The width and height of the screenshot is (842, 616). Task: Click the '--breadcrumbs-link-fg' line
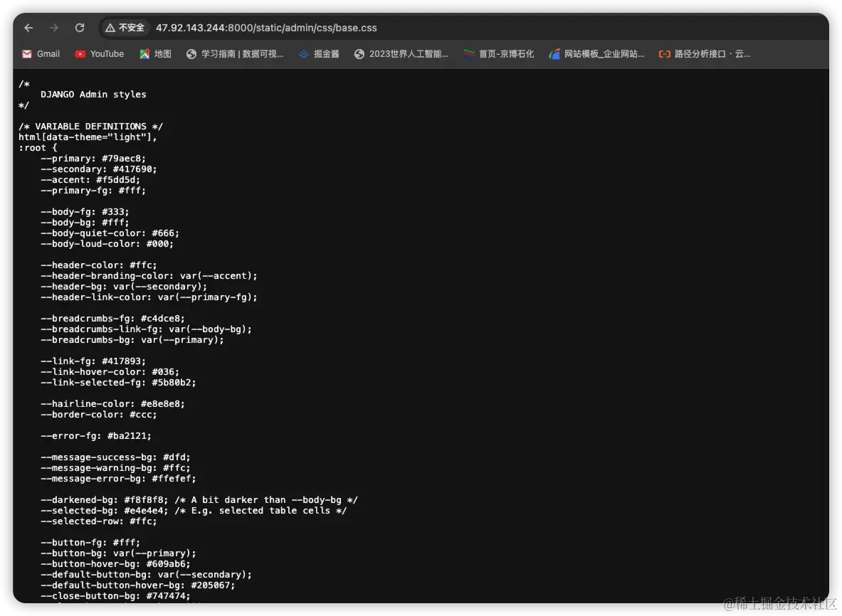tap(146, 329)
